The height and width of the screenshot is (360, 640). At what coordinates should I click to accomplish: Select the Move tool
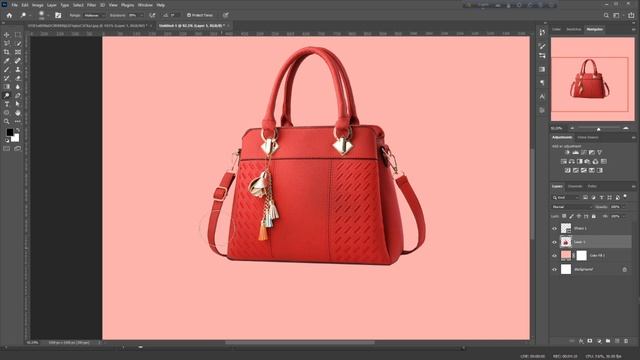pos(7,35)
